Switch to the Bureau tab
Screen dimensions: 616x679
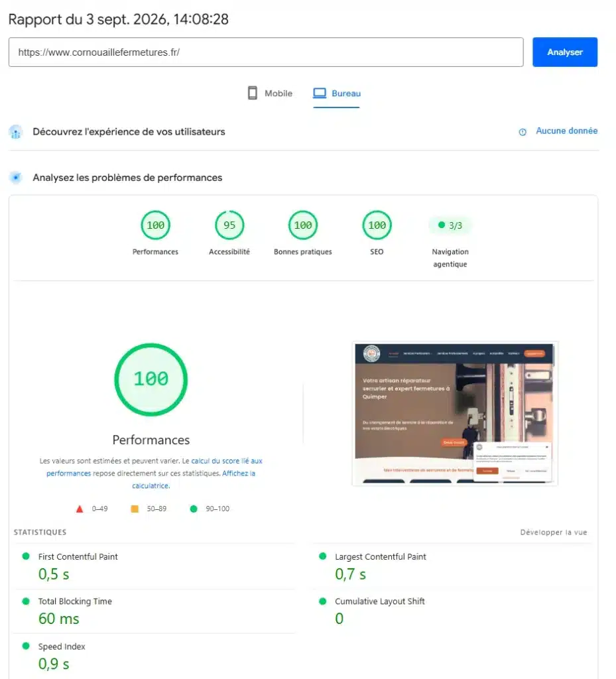click(337, 93)
